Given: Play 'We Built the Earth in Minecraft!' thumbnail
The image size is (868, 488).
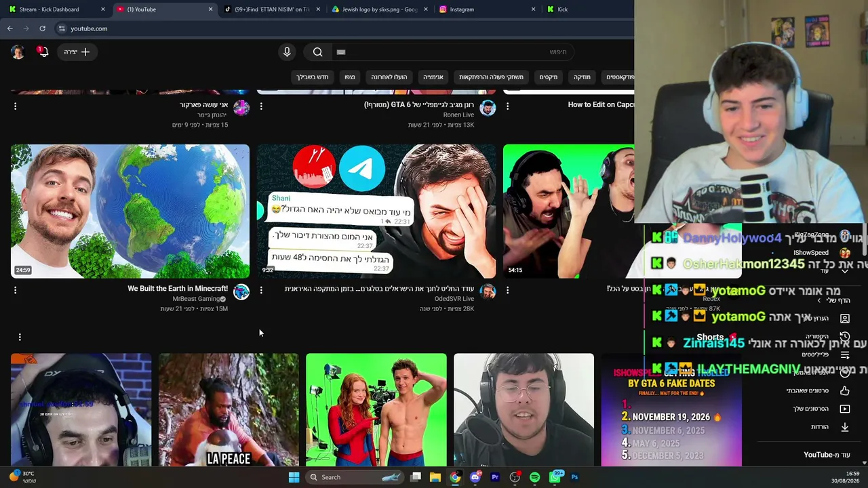Looking at the screenshot, I should click(130, 211).
